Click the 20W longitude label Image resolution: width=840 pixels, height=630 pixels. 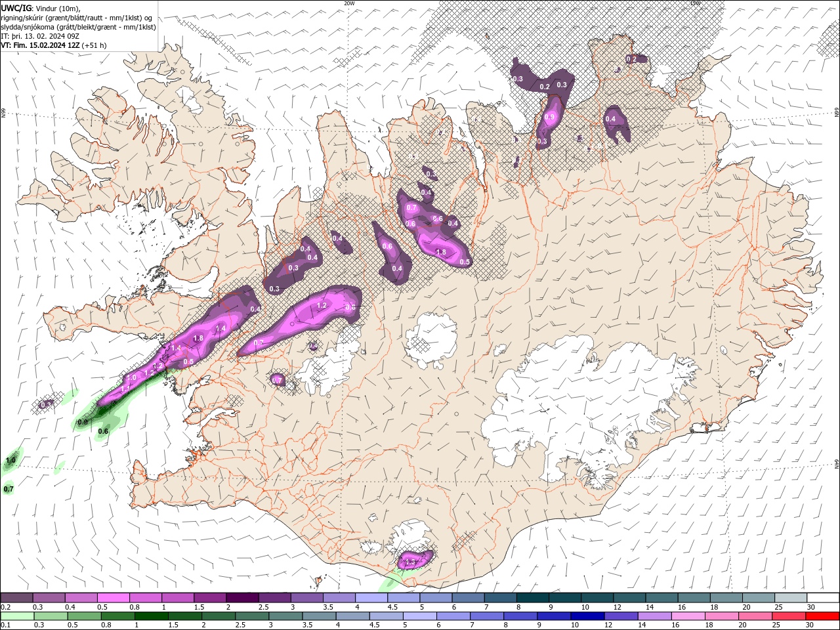(x=349, y=3)
